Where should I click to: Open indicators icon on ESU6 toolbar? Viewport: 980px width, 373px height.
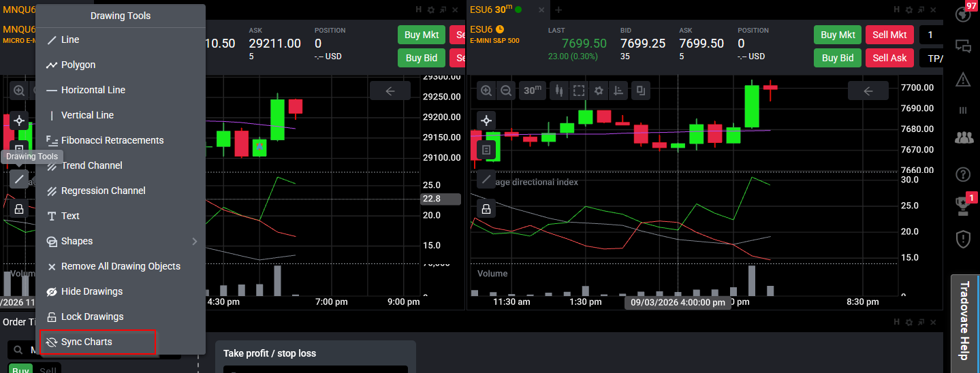(618, 91)
